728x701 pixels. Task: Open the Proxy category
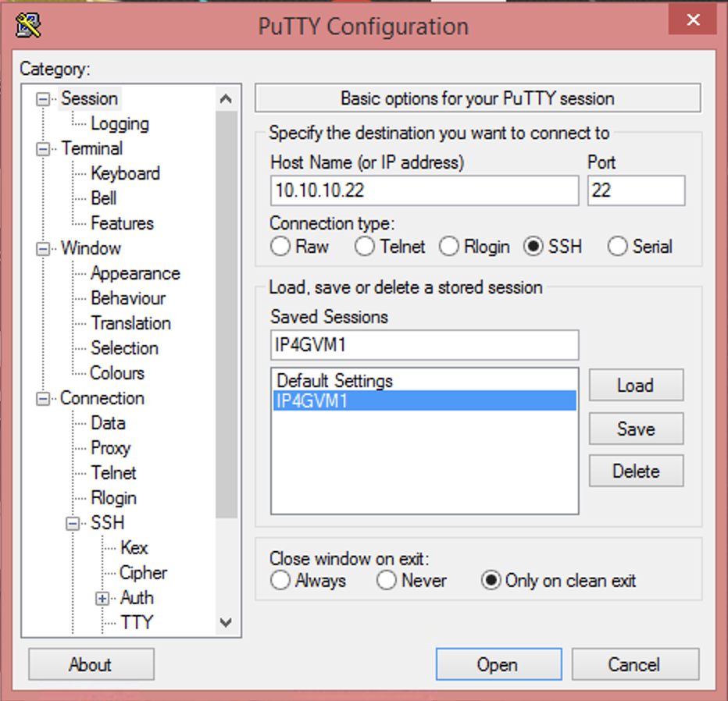click(111, 448)
